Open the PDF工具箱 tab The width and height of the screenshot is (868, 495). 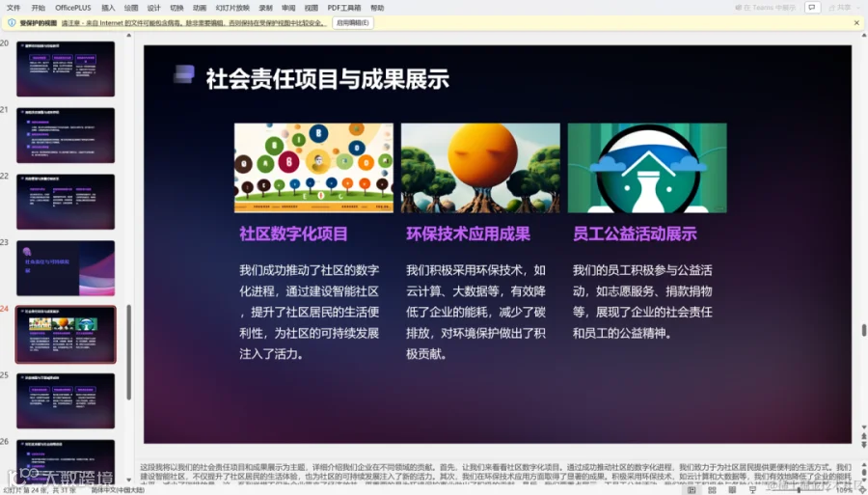(x=343, y=8)
